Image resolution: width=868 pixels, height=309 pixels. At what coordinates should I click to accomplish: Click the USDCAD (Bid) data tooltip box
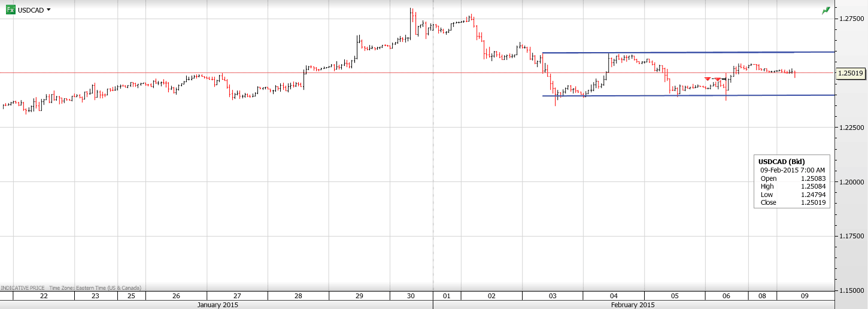coord(791,181)
